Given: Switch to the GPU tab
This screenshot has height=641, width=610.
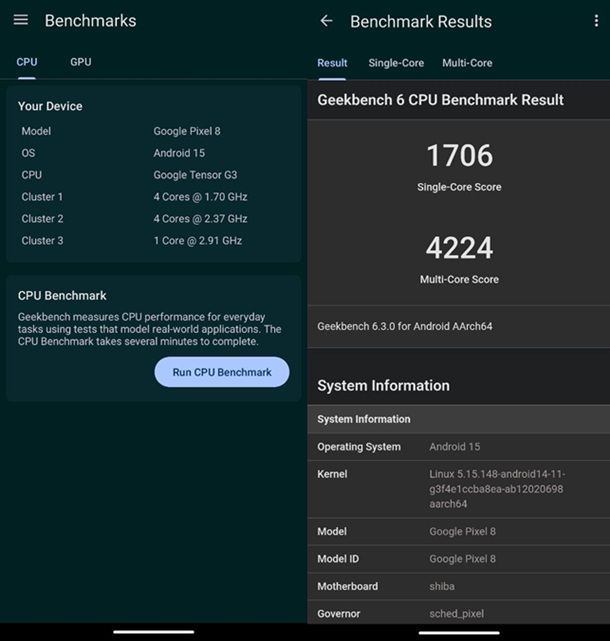Looking at the screenshot, I should (81, 62).
